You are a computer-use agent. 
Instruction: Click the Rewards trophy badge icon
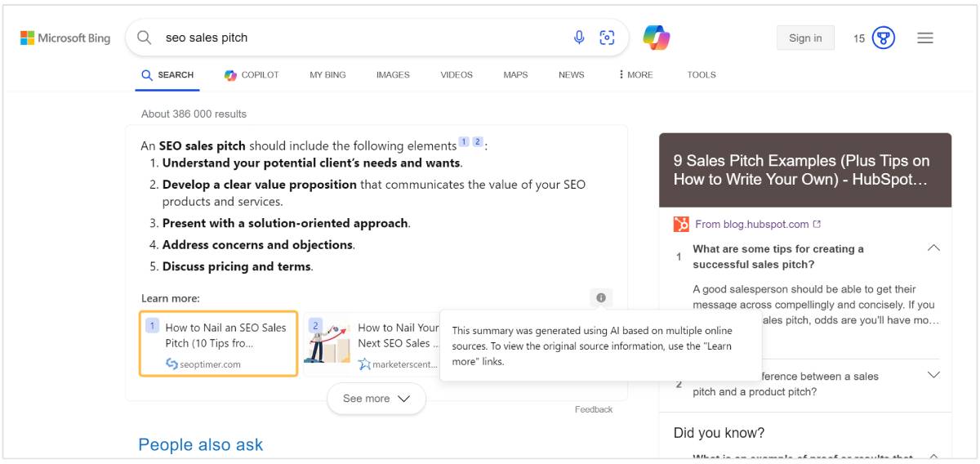[x=884, y=38]
